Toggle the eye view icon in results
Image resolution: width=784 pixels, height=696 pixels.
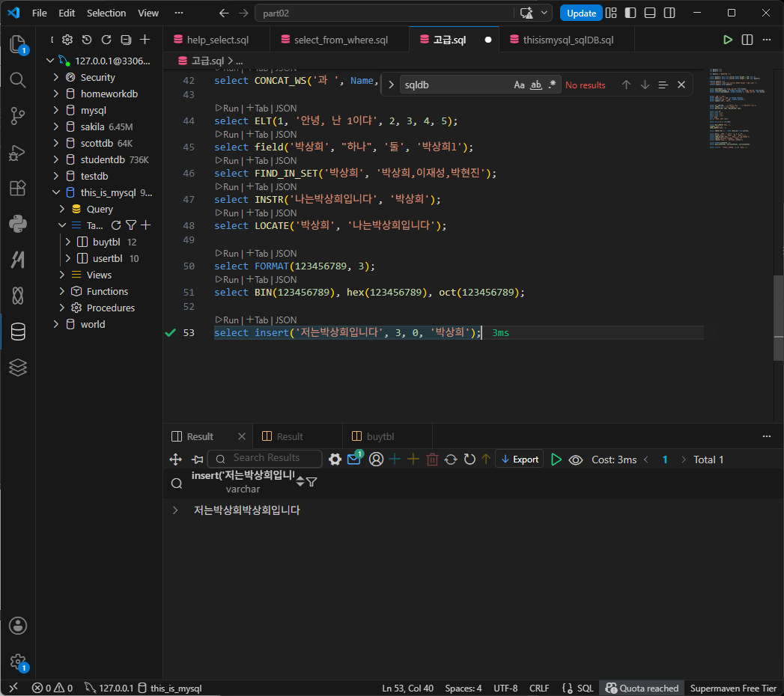click(576, 460)
